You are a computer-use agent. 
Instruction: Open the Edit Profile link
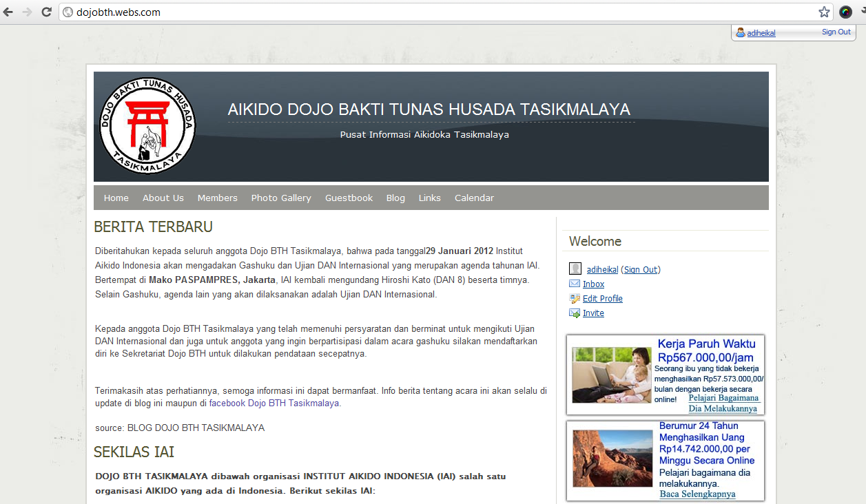pos(603,299)
